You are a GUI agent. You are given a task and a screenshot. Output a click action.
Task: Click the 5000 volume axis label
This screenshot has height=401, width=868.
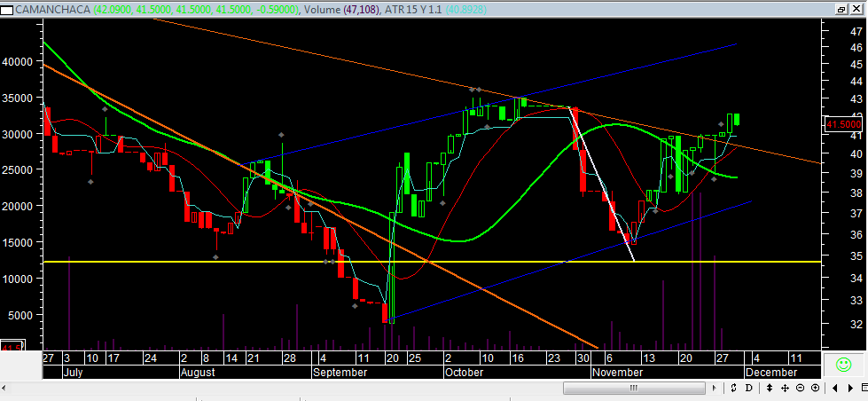[x=21, y=315]
